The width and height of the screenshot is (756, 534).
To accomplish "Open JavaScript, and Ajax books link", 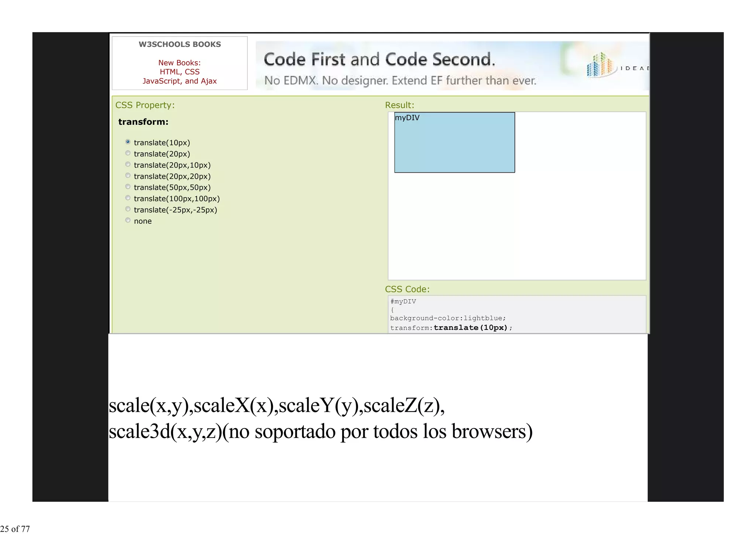I will [x=179, y=81].
